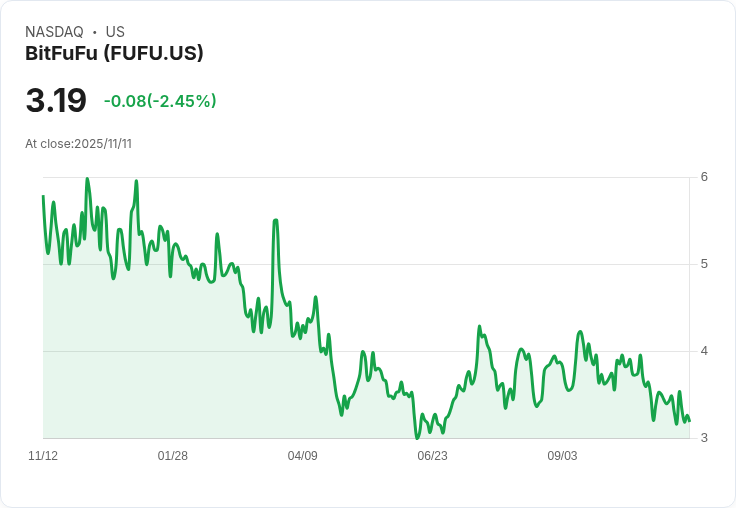
Task: Click the price peak after 09/03
Action: coord(580,332)
